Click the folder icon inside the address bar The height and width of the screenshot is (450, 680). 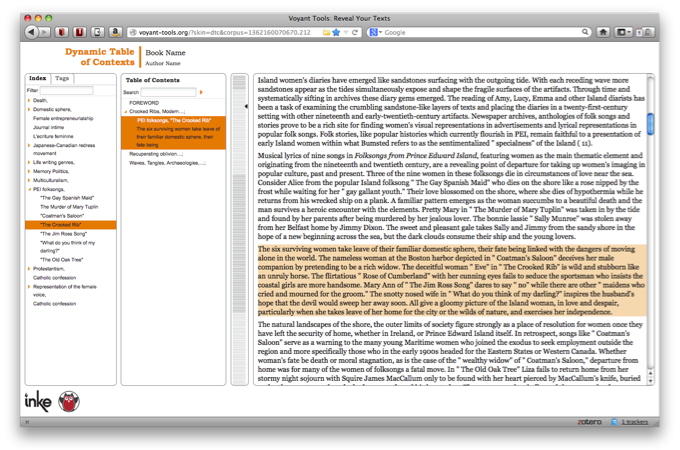point(326,33)
